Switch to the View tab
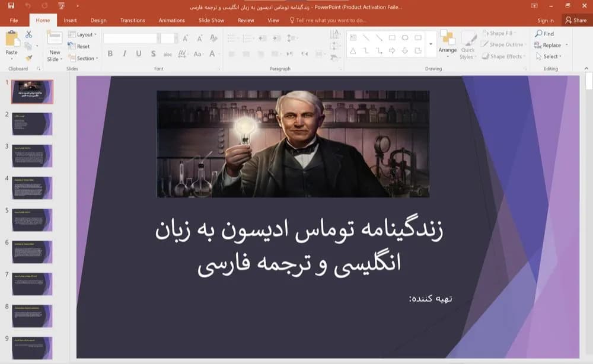This screenshot has width=593, height=364. (x=273, y=20)
